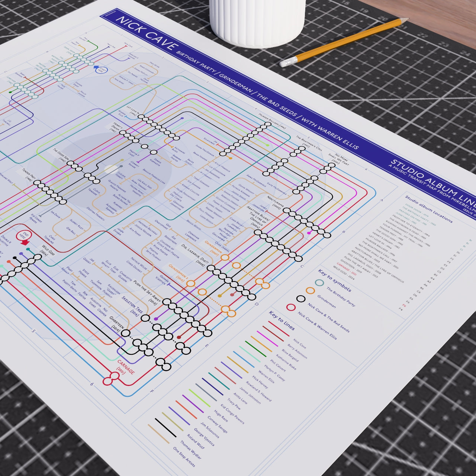The width and height of the screenshot is (476, 476).
Task: Click 'Roland Wolf' in Key to lines
Action: 195,442
